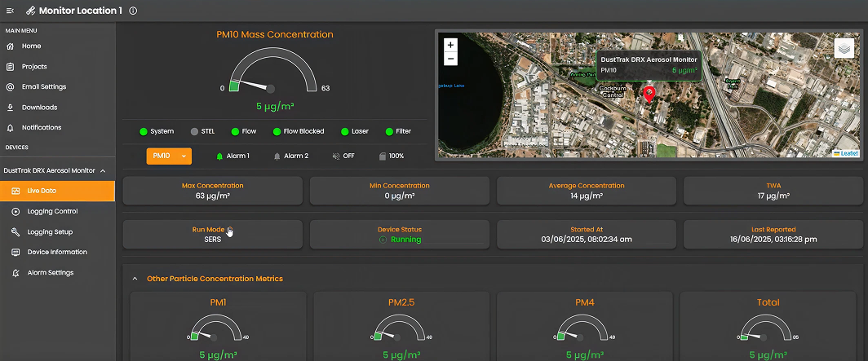Click the red location pin on map

tap(649, 94)
